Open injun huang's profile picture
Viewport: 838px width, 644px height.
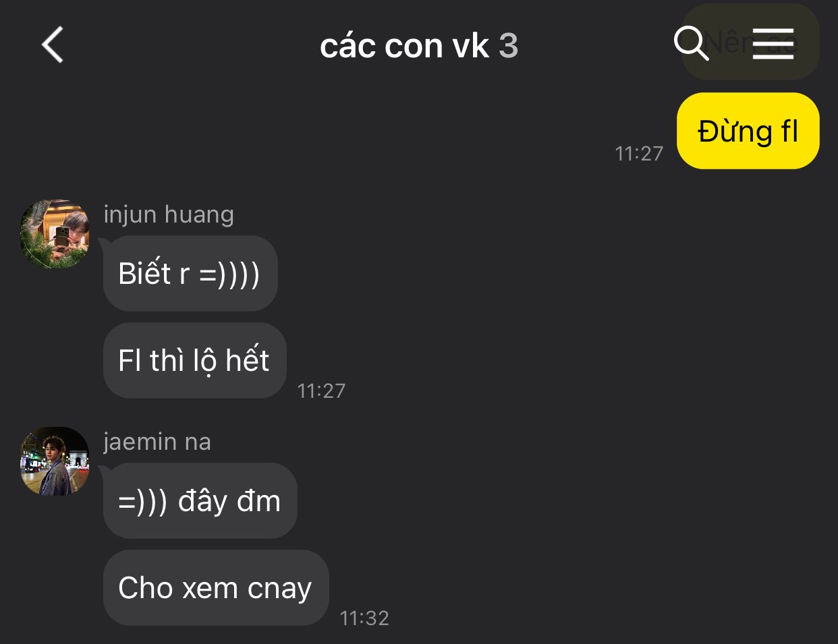pyautogui.click(x=55, y=234)
